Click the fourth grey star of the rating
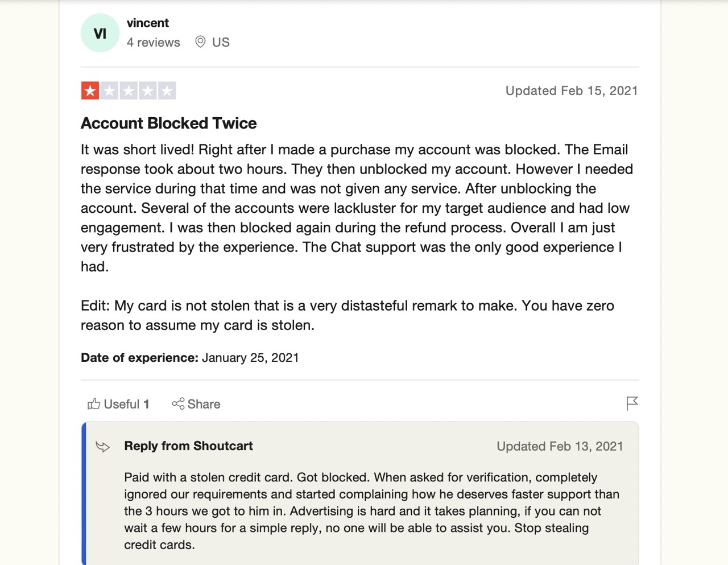The height and width of the screenshot is (565, 728). 148,90
